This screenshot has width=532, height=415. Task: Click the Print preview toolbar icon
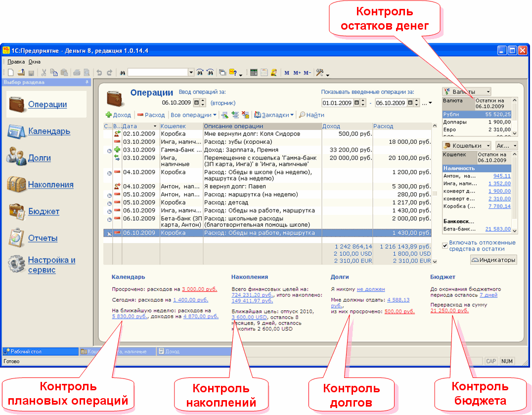(x=87, y=72)
